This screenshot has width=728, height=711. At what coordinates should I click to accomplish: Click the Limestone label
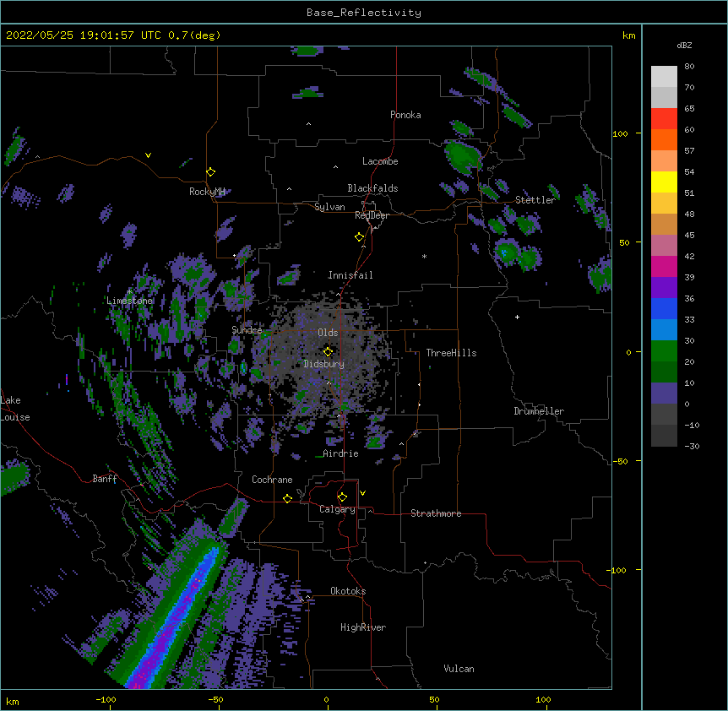(129, 301)
